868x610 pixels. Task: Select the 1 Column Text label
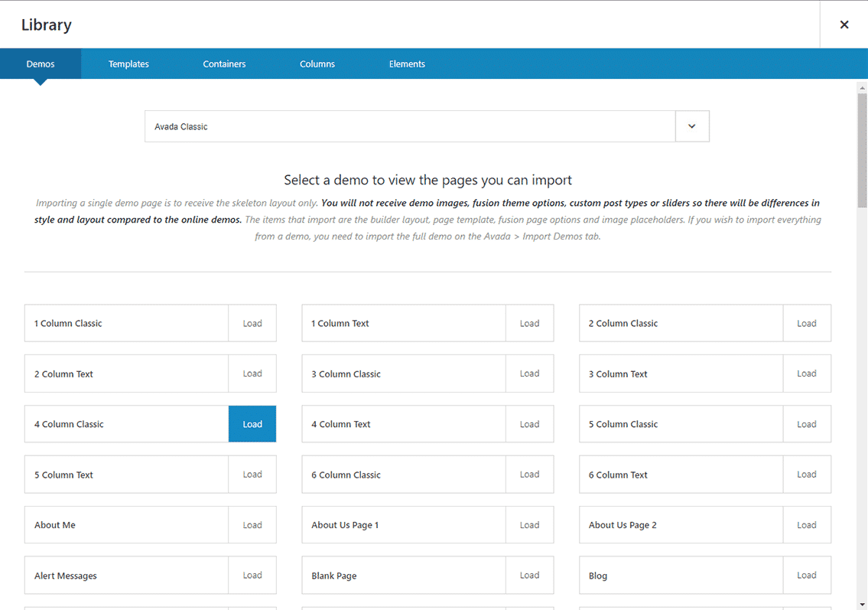point(340,323)
